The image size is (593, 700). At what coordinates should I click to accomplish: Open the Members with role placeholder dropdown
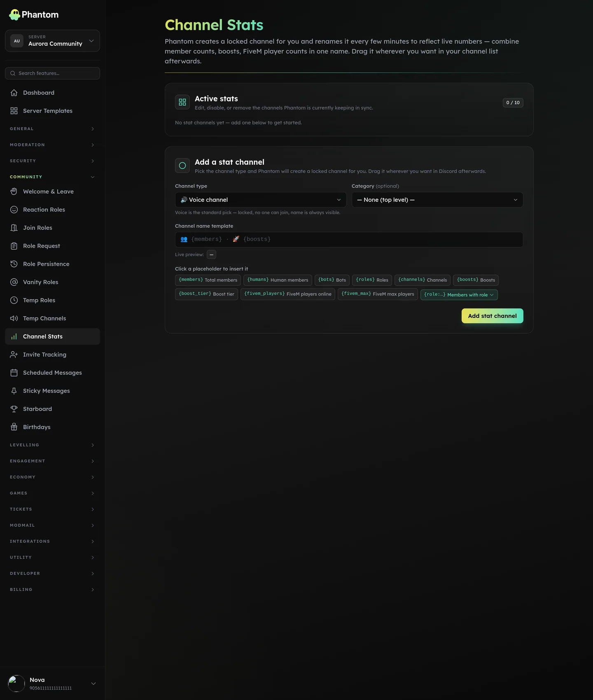point(459,295)
